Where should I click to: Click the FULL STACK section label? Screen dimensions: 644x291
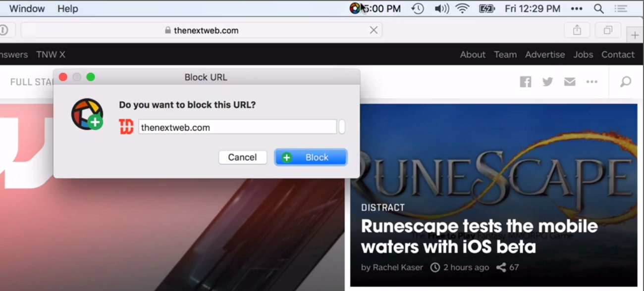[x=32, y=82]
